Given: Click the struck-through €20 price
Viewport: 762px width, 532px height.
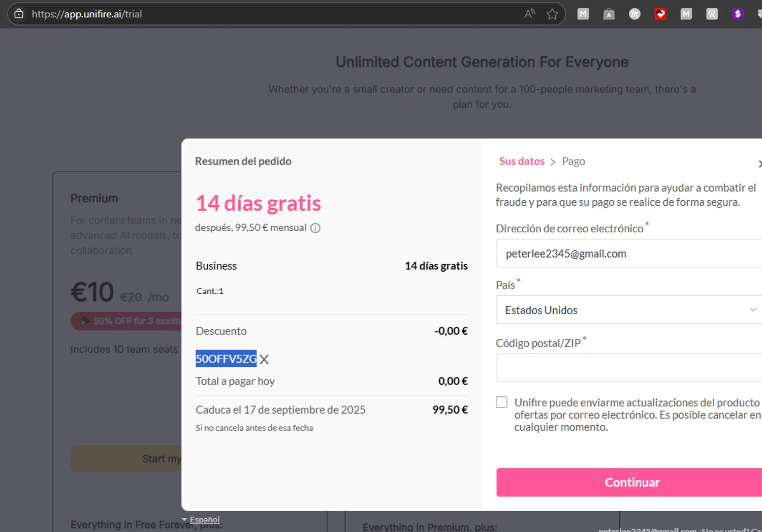Looking at the screenshot, I should tap(131, 297).
